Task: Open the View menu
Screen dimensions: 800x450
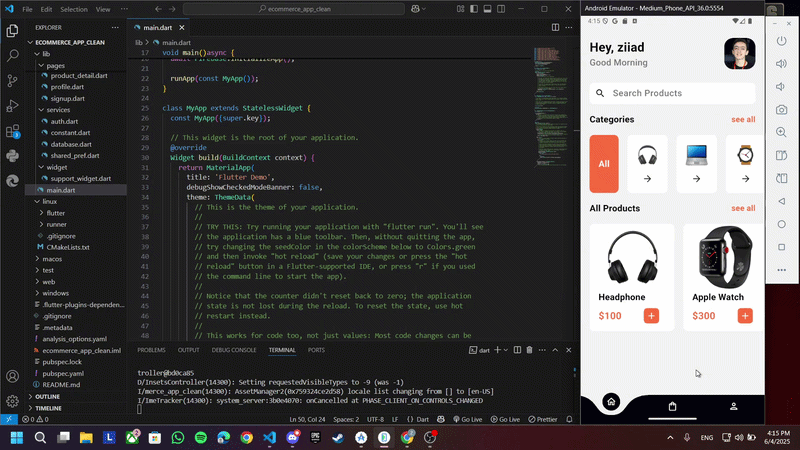Action: click(103, 9)
